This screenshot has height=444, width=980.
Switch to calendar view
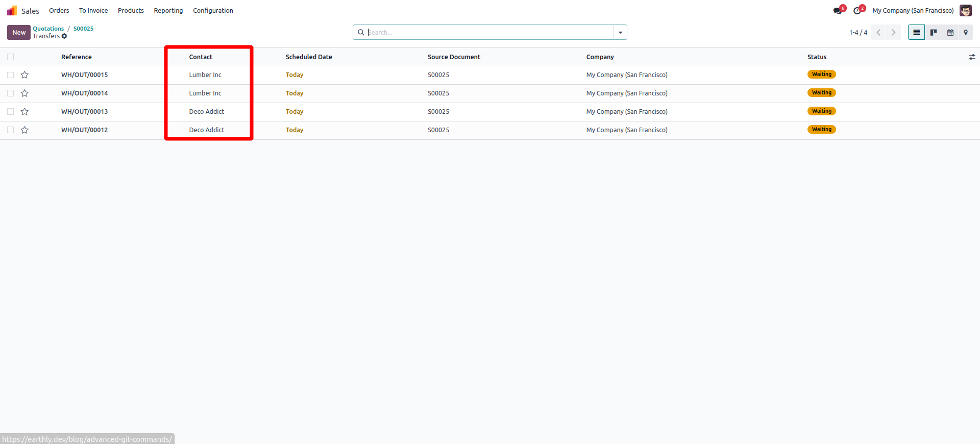950,32
